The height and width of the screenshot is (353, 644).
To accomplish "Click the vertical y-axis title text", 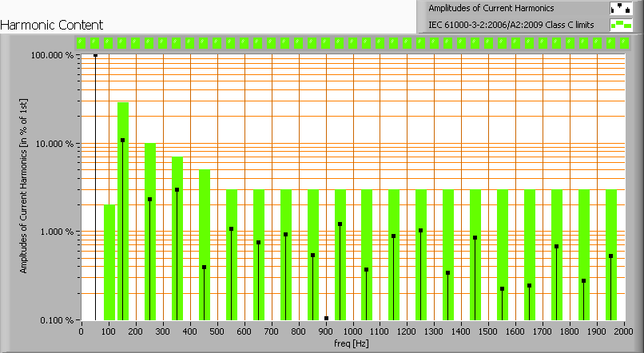I will coord(24,188).
